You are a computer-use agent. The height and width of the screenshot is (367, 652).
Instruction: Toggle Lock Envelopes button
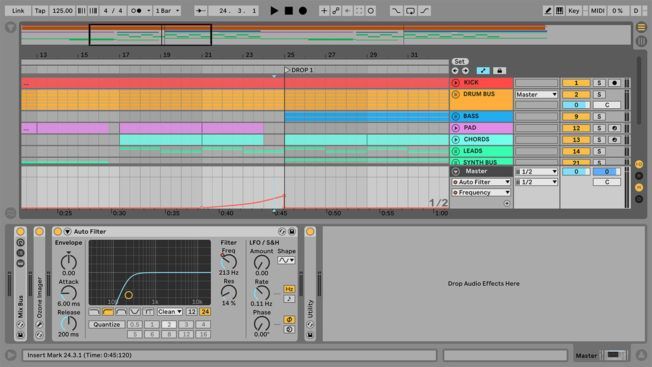(499, 71)
